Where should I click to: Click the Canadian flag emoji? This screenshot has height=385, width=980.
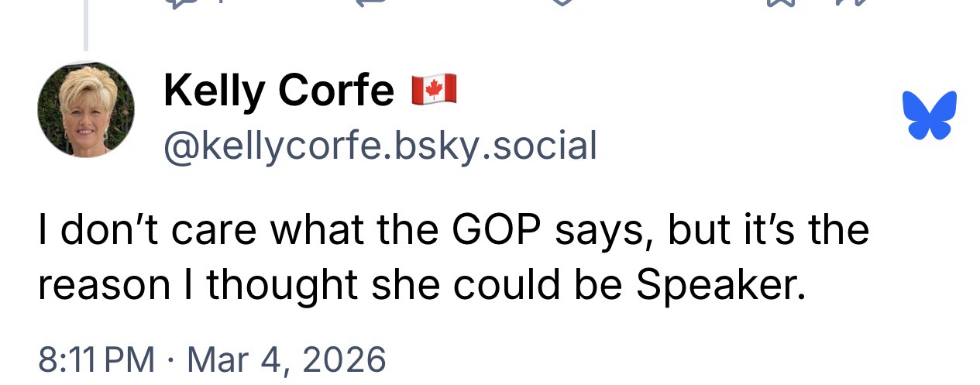(434, 90)
